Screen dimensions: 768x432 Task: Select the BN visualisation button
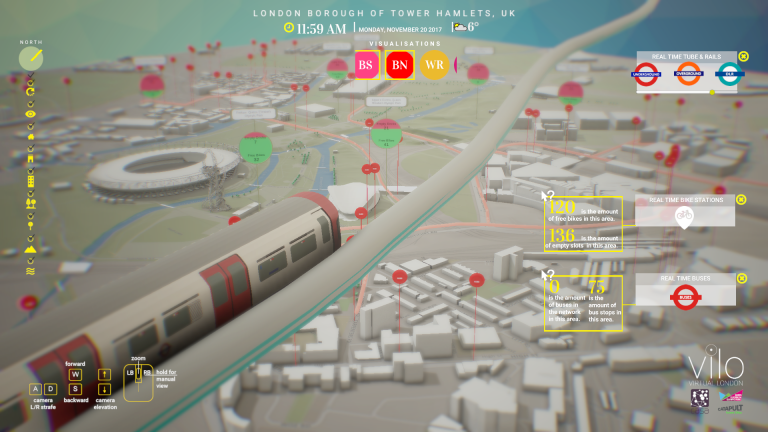pyautogui.click(x=400, y=66)
